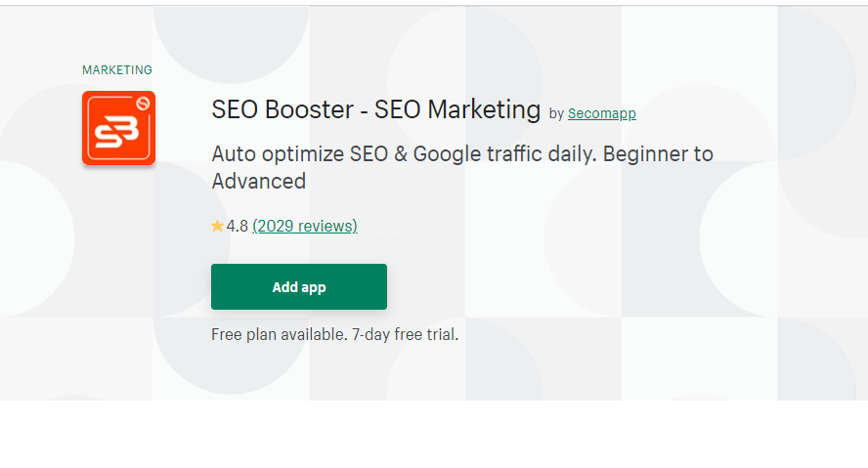Click the 'Beginner to' text in the tagline
The image size is (868, 468).
[x=658, y=153]
